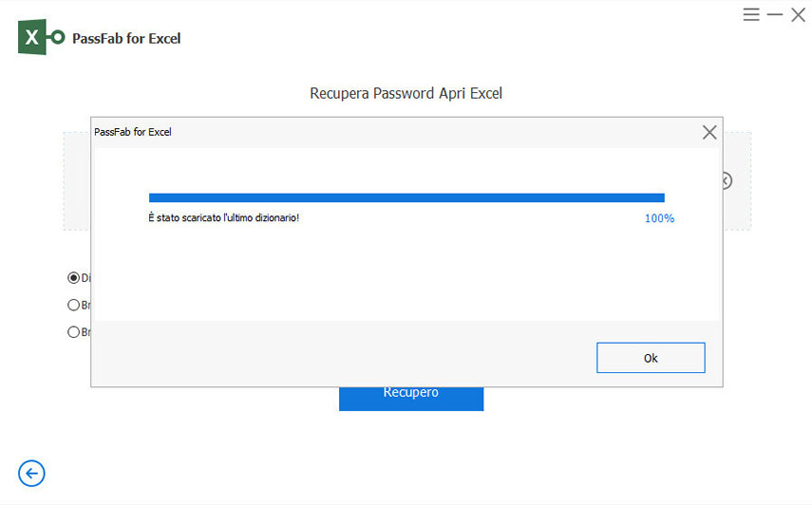The image size is (812, 505).
Task: Click the dialog title 'PassFab for Excel'
Action: click(133, 132)
